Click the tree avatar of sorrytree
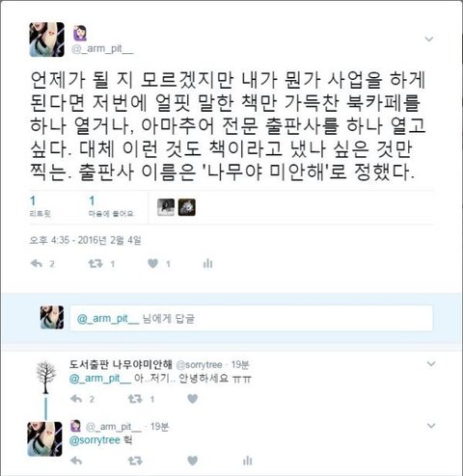Viewport: 463px width, 476px height. pyautogui.click(x=45, y=377)
